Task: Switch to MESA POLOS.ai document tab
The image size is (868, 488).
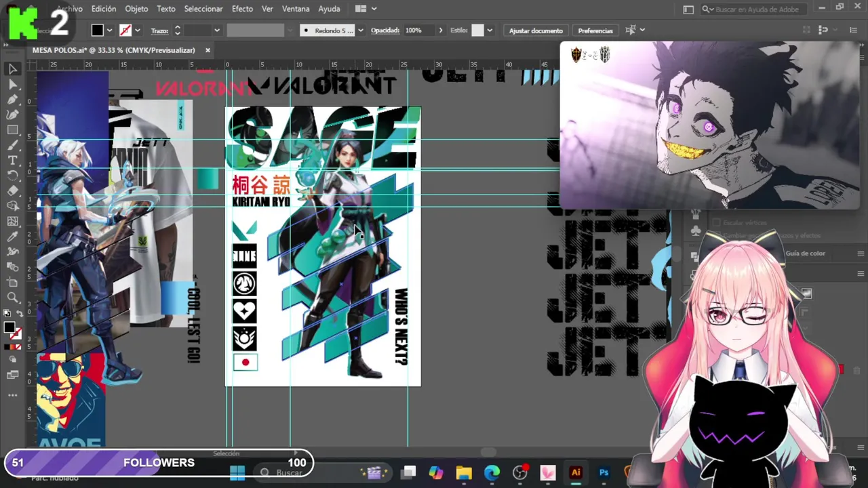Action: [x=114, y=50]
